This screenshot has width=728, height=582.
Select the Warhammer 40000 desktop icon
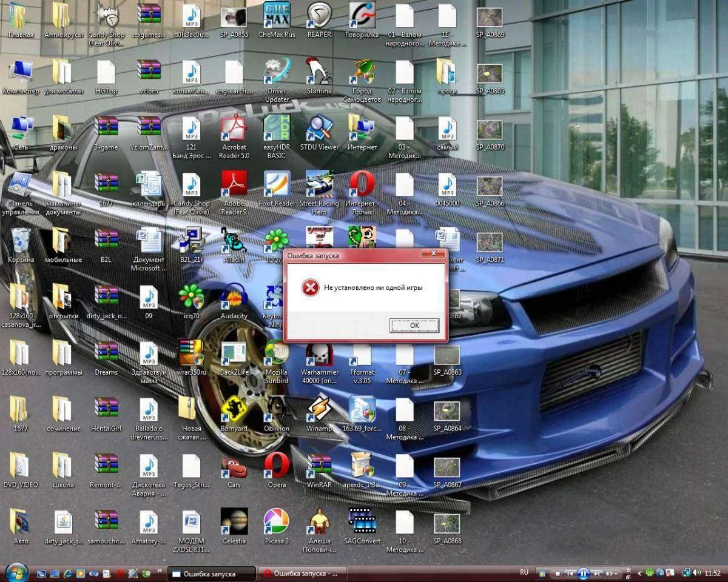tap(319, 363)
